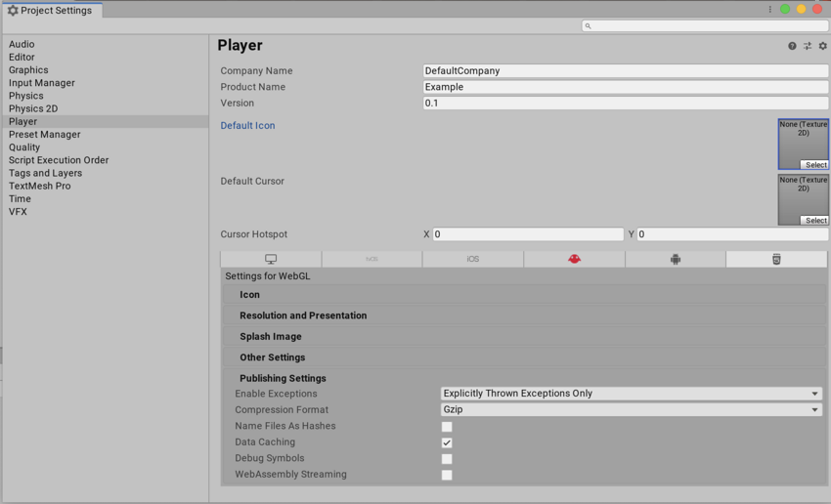This screenshot has height=504, width=831.
Task: Select the desktop monitor platform tab
Action: (271, 259)
